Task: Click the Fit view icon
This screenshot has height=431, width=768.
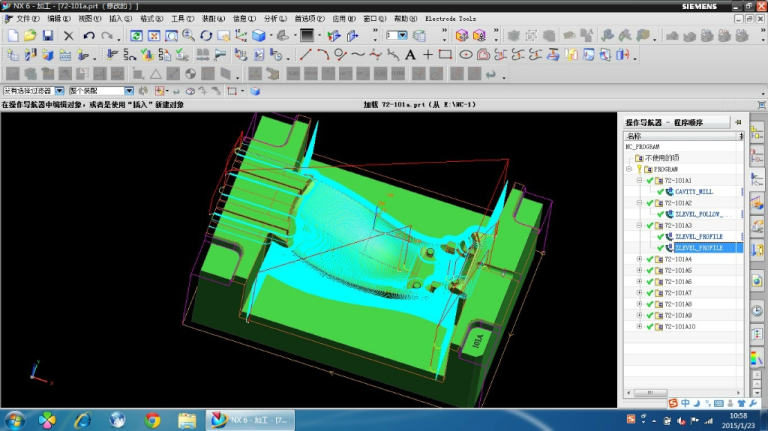Action: coord(154,36)
